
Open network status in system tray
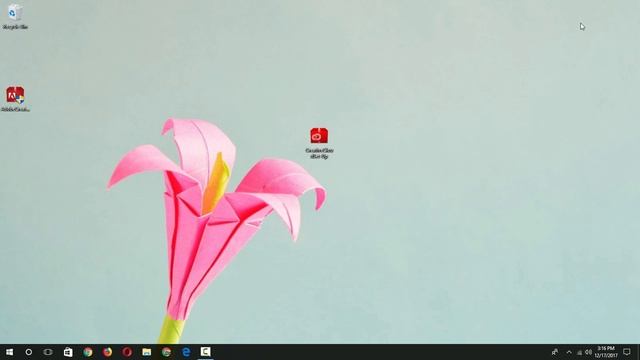pos(579,352)
